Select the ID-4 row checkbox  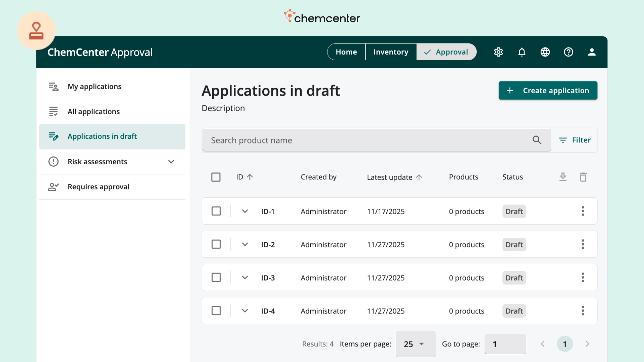216,311
